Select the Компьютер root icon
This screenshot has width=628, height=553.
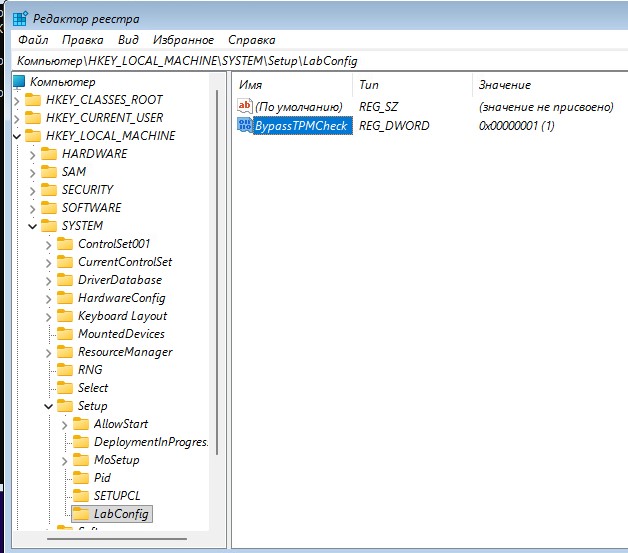coord(19,82)
